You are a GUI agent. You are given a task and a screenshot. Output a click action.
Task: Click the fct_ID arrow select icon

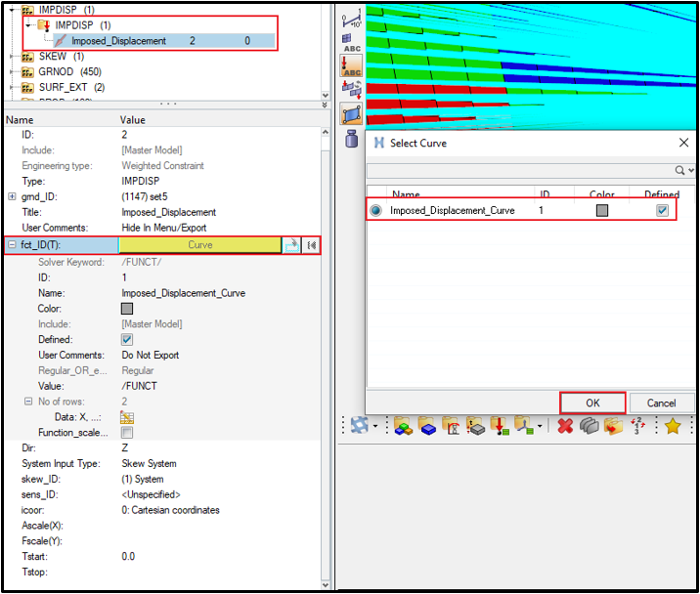tap(292, 245)
